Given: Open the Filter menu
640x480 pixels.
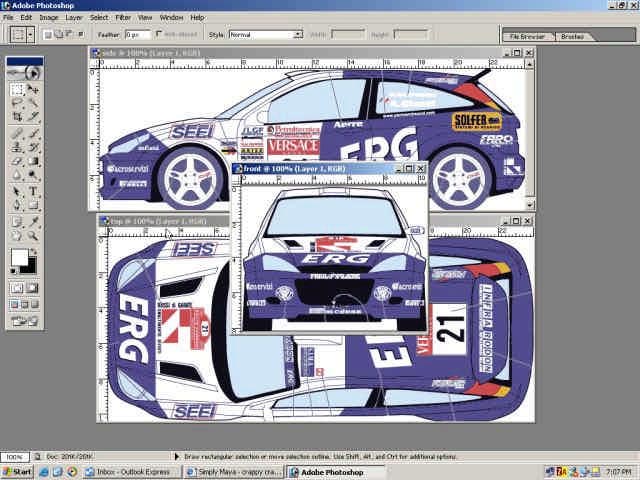Looking at the screenshot, I should pyautogui.click(x=123, y=17).
